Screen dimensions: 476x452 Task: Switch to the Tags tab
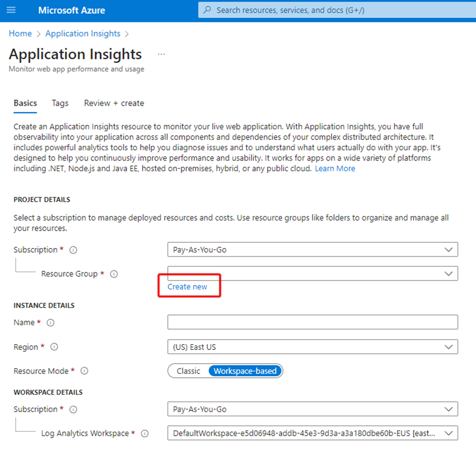coord(60,103)
